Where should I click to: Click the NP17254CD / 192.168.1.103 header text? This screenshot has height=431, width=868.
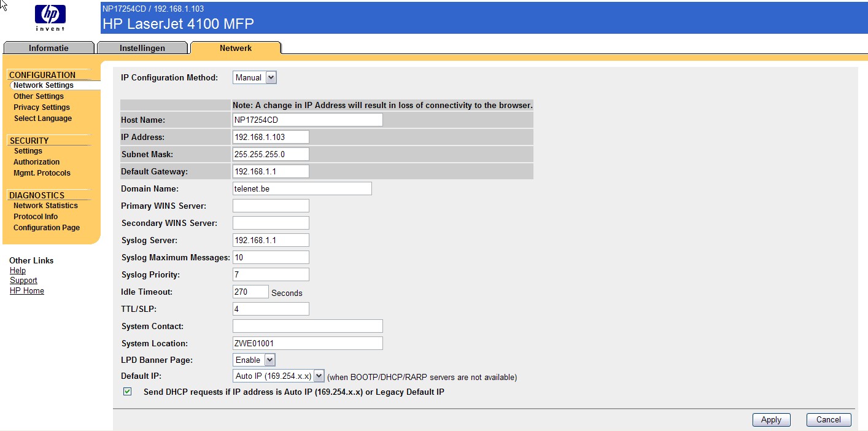click(153, 9)
